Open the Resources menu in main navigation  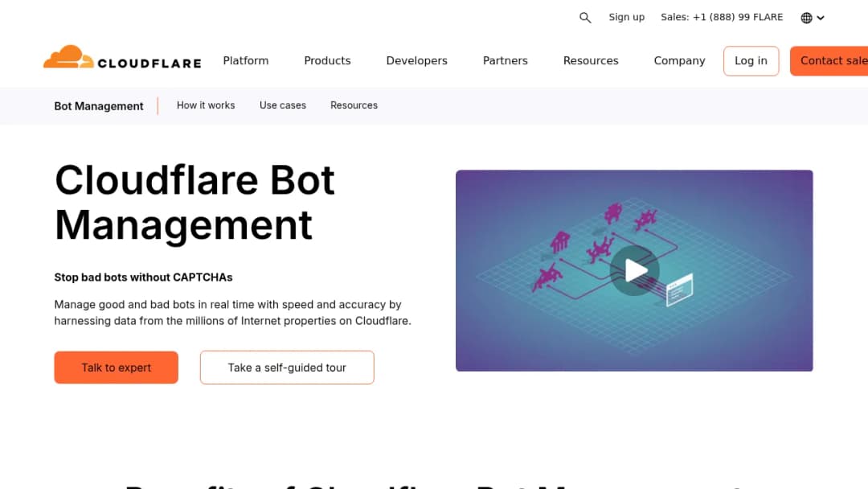click(x=591, y=61)
